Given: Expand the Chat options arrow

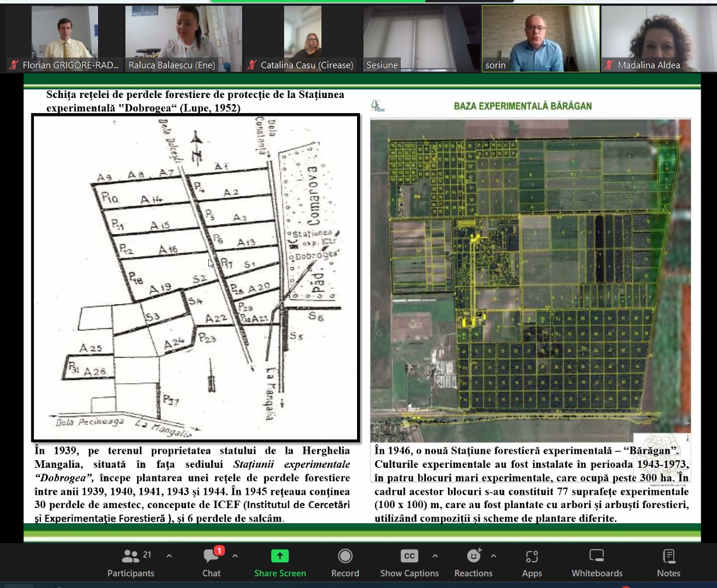Looking at the screenshot, I should point(235,556).
